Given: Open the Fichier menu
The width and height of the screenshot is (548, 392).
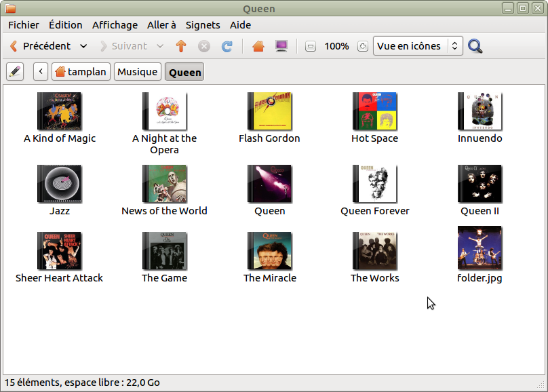Looking at the screenshot, I should pyautogui.click(x=24, y=25).
